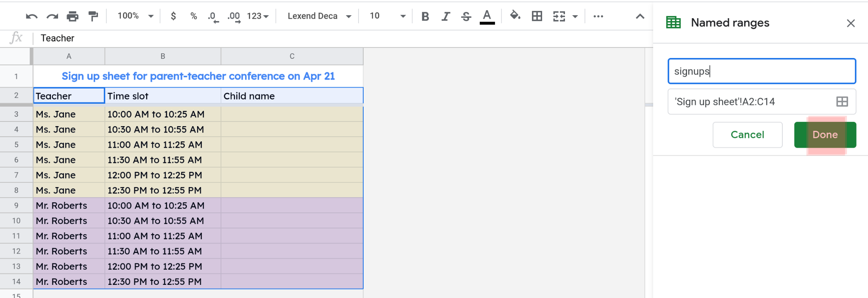Open the 100% zoom dropdown

click(136, 16)
